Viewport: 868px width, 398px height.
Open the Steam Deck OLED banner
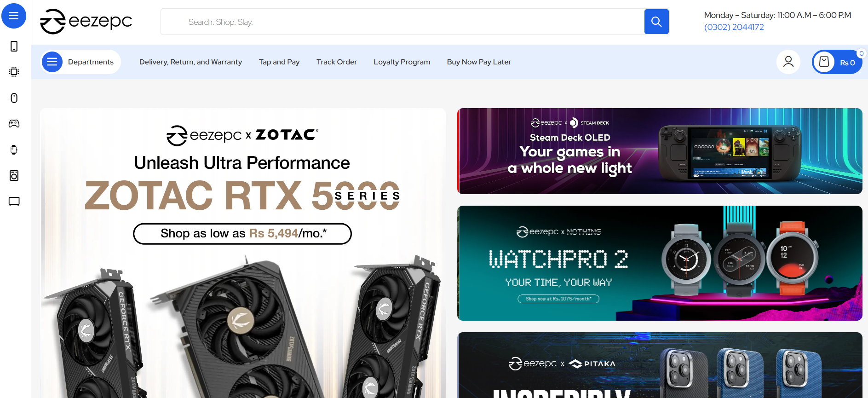pos(660,151)
